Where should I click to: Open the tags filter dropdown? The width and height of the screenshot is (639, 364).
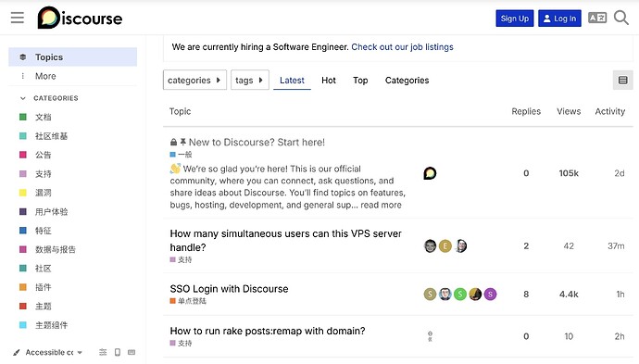coord(250,80)
